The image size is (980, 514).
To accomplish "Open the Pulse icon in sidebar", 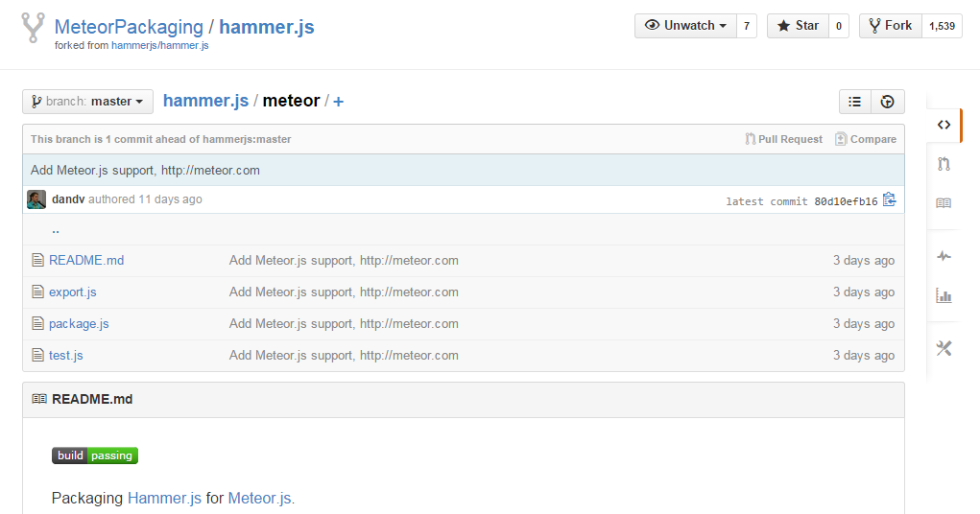I will (x=944, y=256).
